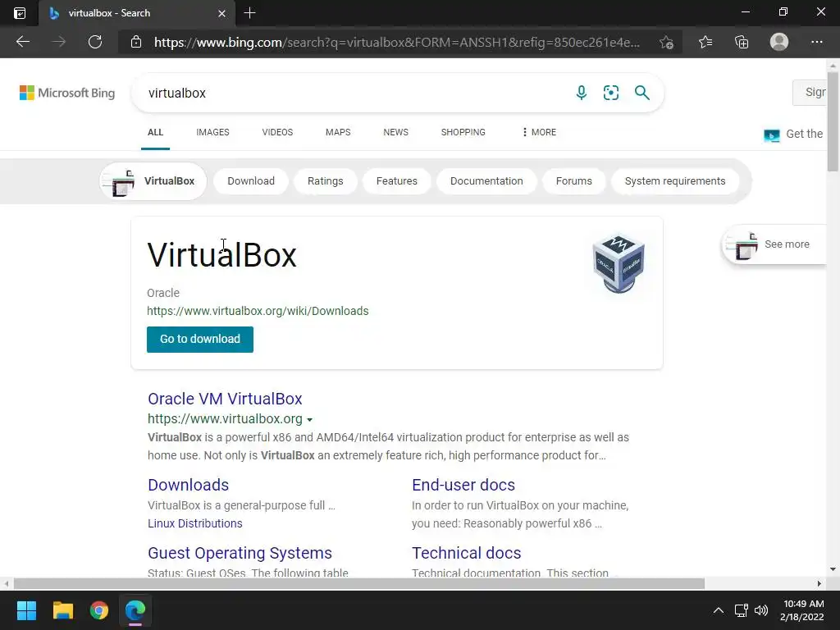Image resolution: width=840 pixels, height=630 pixels.
Task: Open the browser profile avatar
Action: 779,42
